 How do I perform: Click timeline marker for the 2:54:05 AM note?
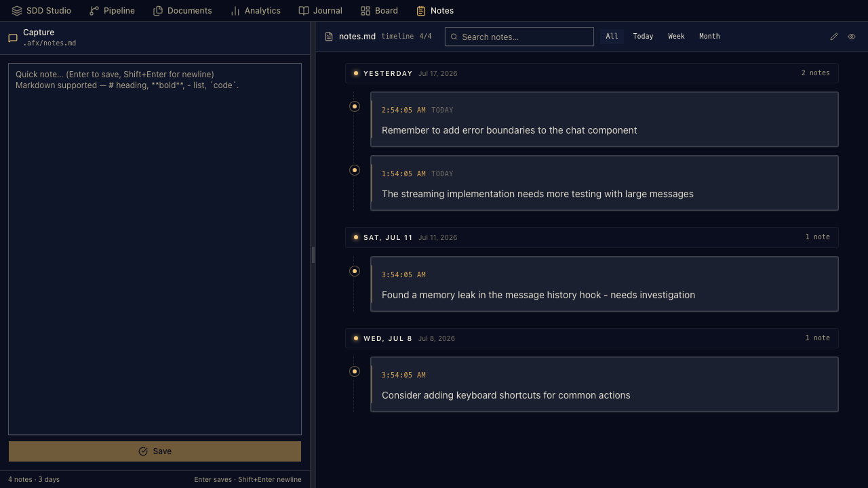click(355, 106)
